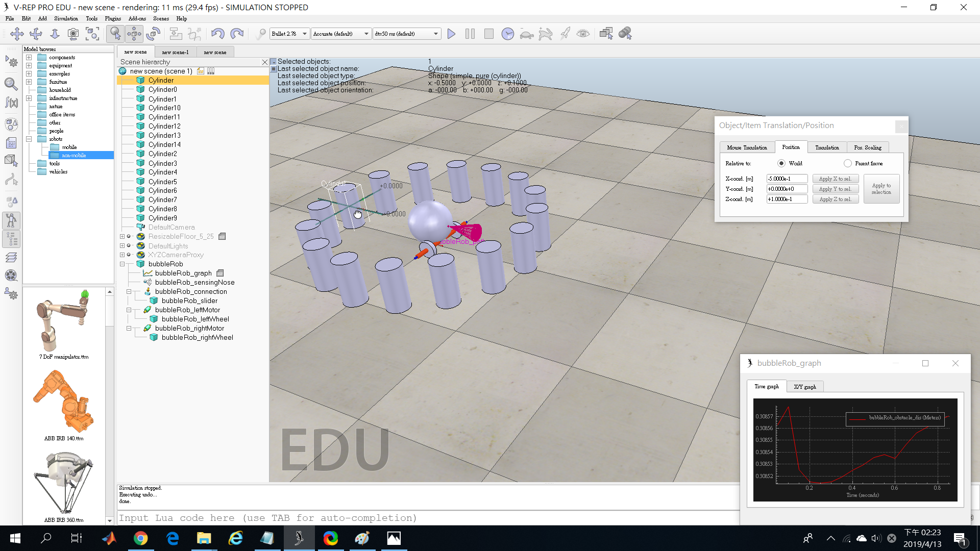
Task: Open calculation modules sidebar icon f(x)
Action: tap(11, 103)
